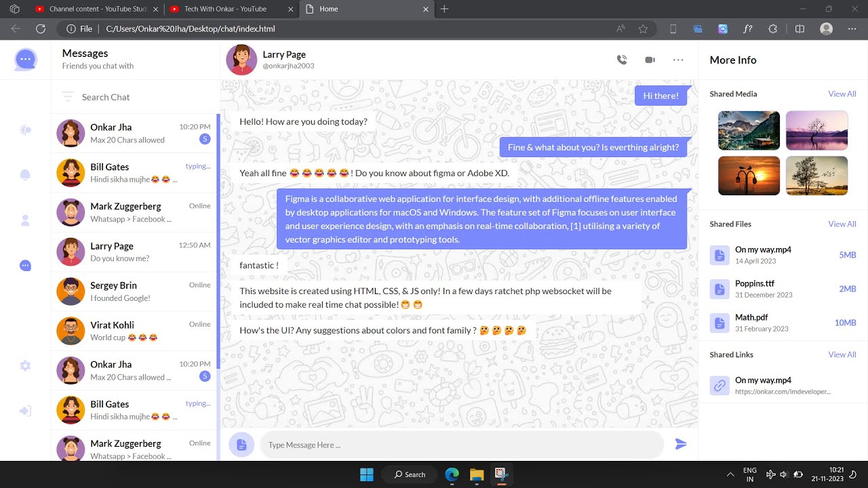The width and height of the screenshot is (868, 488).
Task: Open the user profile sidebar icon
Action: click(25, 220)
